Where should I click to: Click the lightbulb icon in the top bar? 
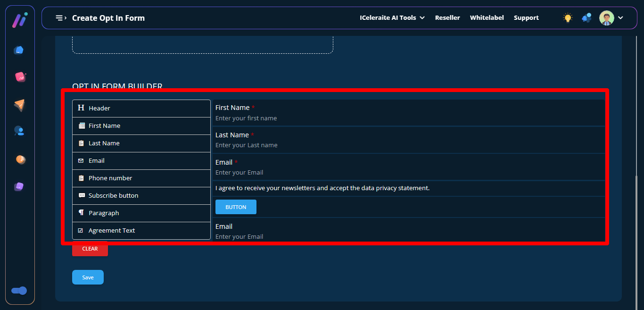tap(568, 18)
